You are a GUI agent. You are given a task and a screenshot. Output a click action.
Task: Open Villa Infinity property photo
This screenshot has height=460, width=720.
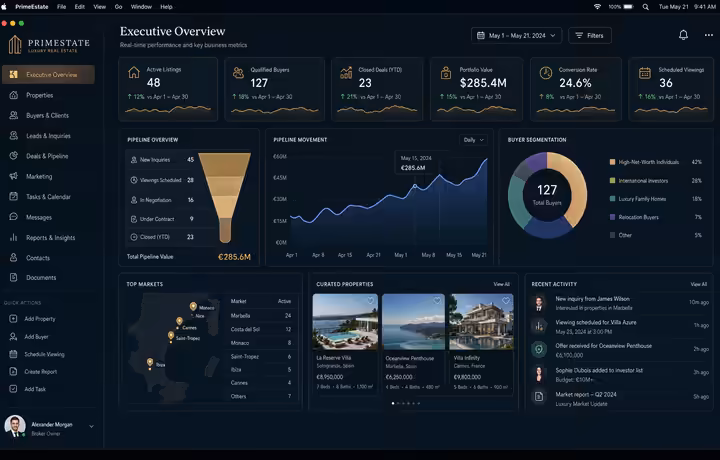point(481,322)
